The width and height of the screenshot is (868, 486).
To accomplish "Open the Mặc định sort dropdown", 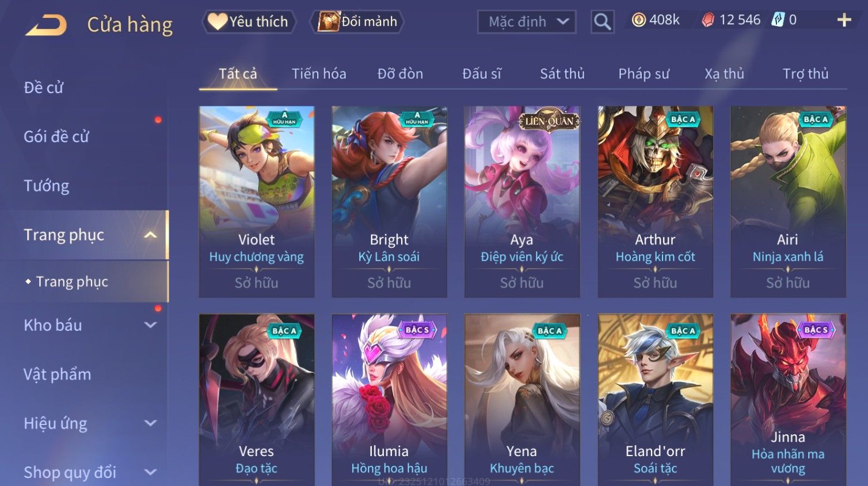I will (527, 22).
